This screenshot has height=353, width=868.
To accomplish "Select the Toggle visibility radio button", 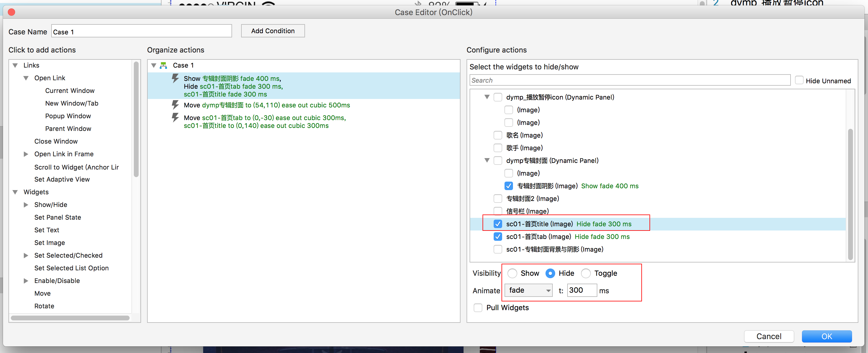I will click(586, 273).
